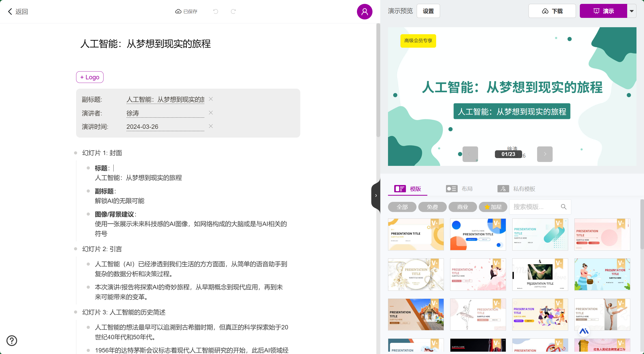Select the pink Presentation Title template thumbnail
This screenshot has width=644, height=354.
pyautogui.click(x=602, y=235)
